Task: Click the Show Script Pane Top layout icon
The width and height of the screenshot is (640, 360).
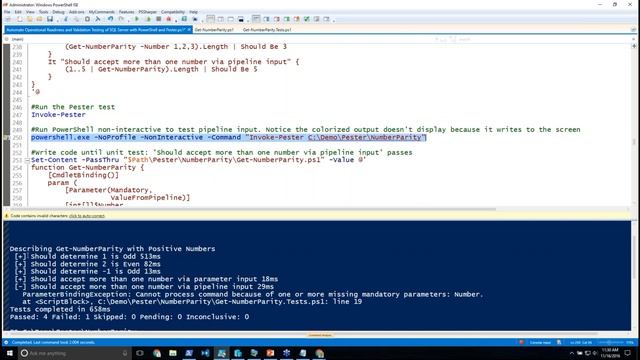Action: [x=210, y=19]
